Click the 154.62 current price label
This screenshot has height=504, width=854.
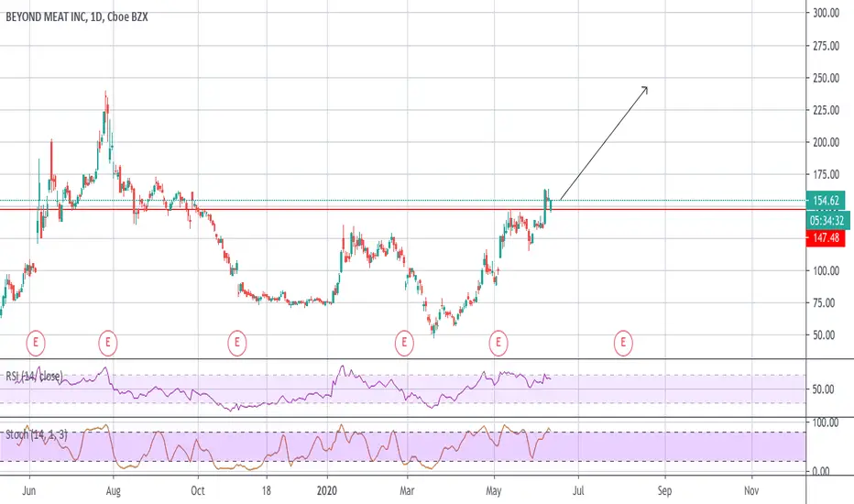(x=826, y=201)
